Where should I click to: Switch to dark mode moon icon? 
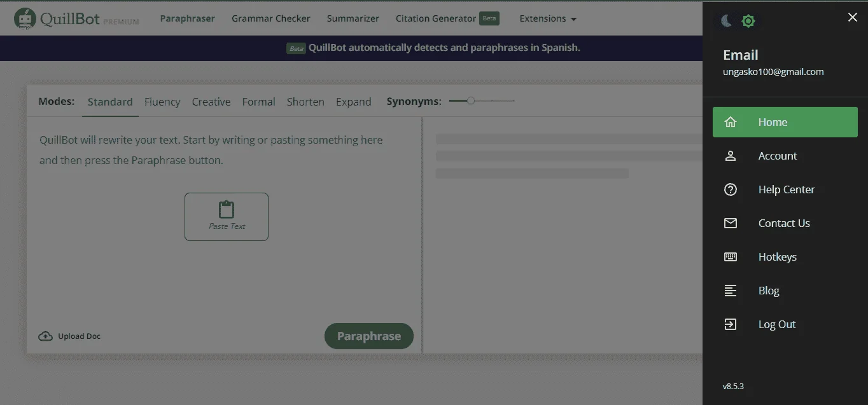tap(726, 21)
